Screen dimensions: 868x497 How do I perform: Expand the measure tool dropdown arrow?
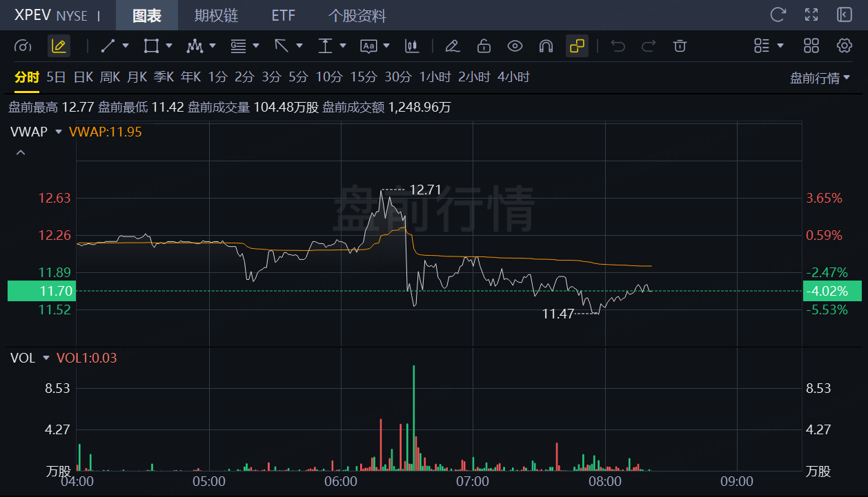tap(343, 46)
